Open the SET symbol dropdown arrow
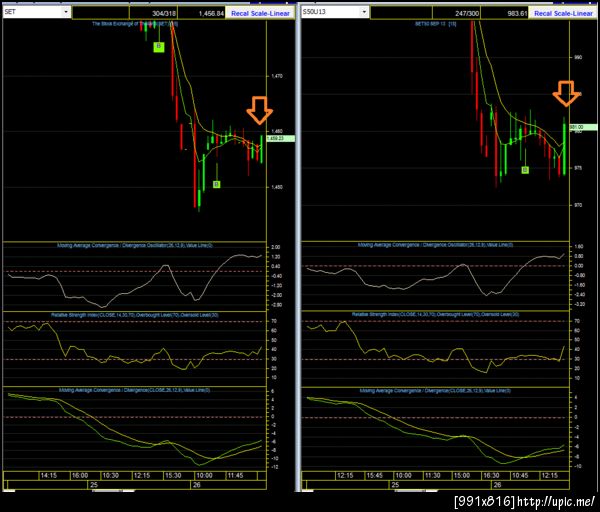 tap(66, 12)
